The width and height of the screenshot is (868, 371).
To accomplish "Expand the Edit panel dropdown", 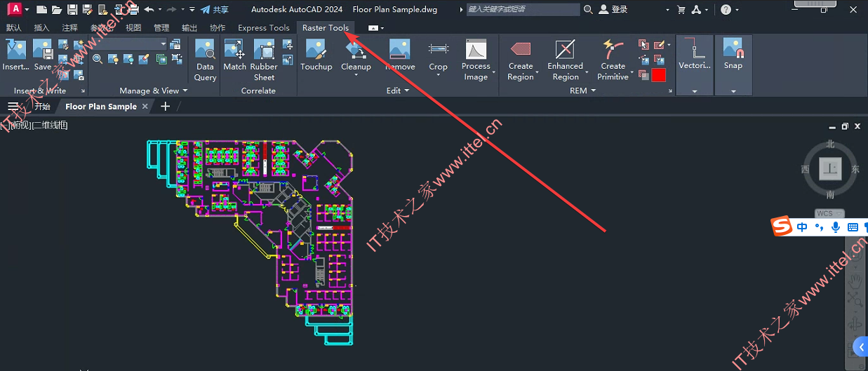I will click(x=397, y=90).
